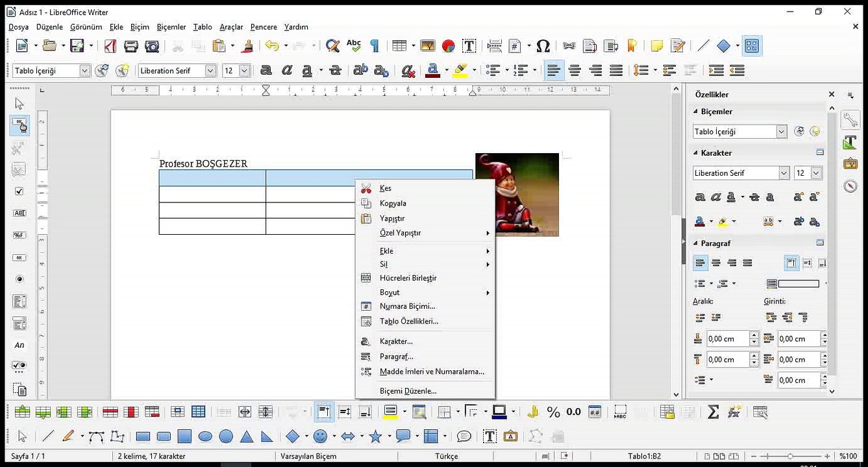Insert special character Omega icon

(543, 45)
